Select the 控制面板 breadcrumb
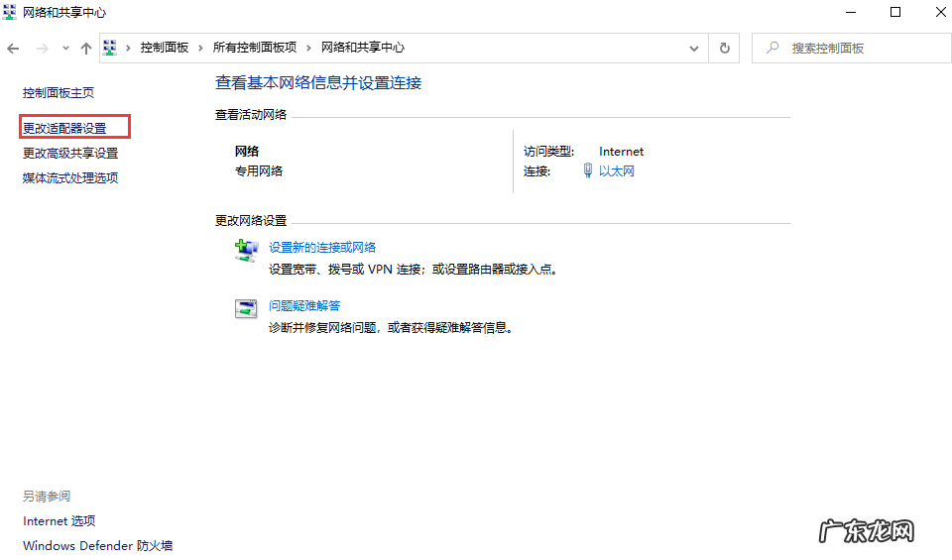The width and height of the screenshot is (952, 560). point(165,48)
